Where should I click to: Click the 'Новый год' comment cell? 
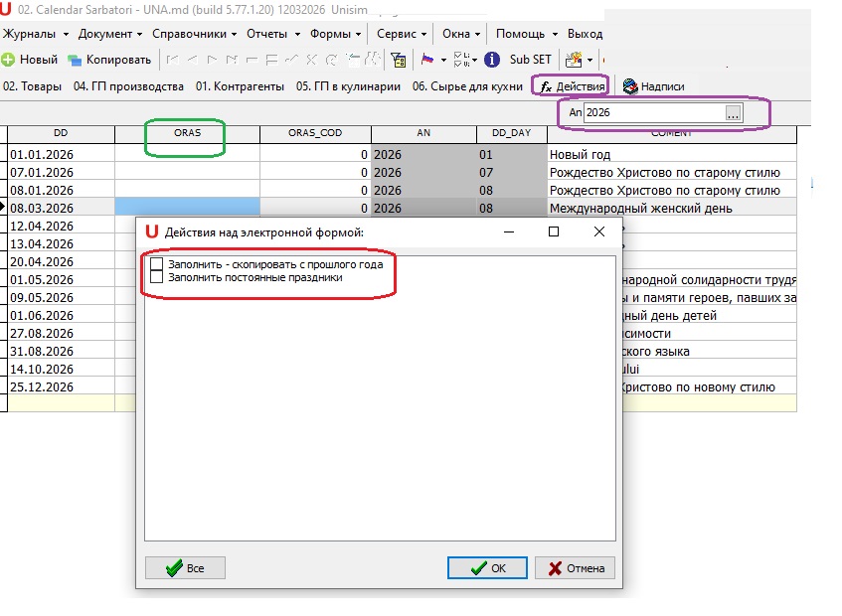[672, 155]
